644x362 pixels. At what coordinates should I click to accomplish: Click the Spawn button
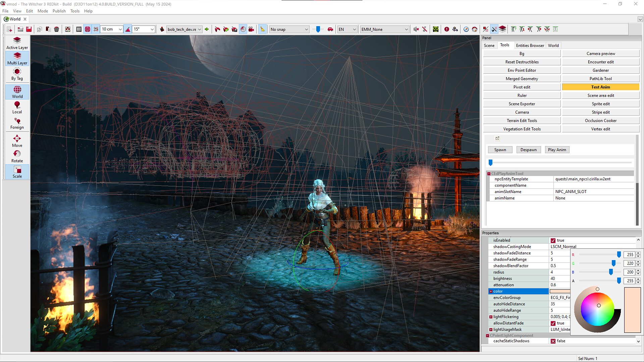tap(500, 149)
